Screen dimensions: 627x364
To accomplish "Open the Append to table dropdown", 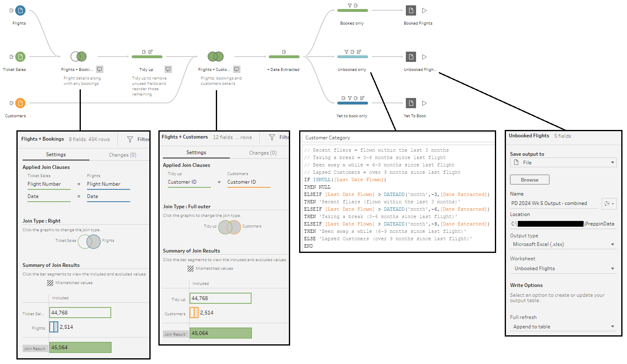I will pos(563,327).
